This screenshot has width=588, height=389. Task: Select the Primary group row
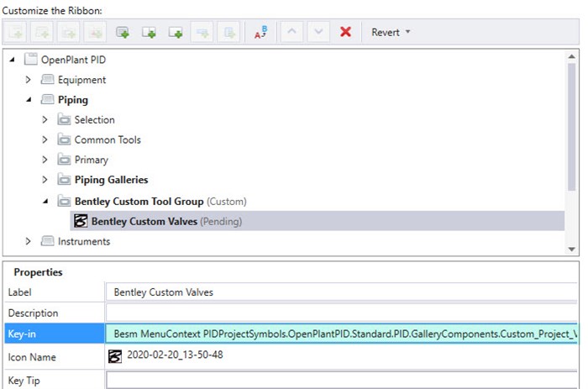click(91, 160)
